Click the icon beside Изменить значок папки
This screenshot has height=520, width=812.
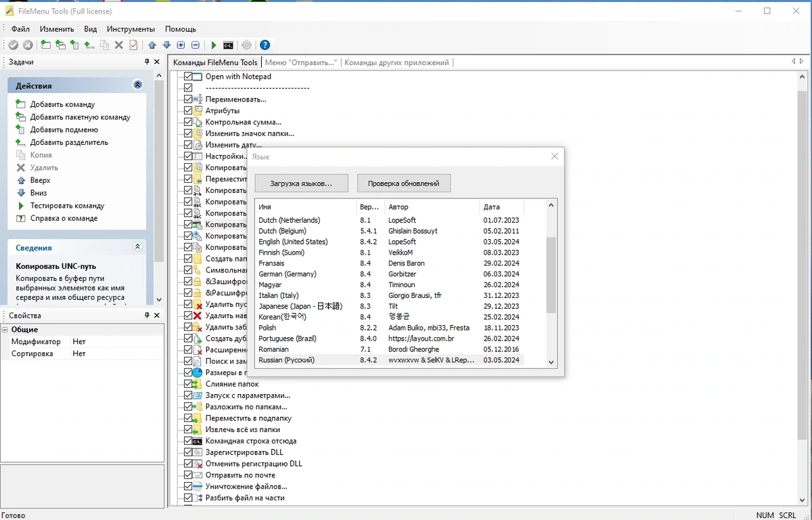pyautogui.click(x=198, y=133)
